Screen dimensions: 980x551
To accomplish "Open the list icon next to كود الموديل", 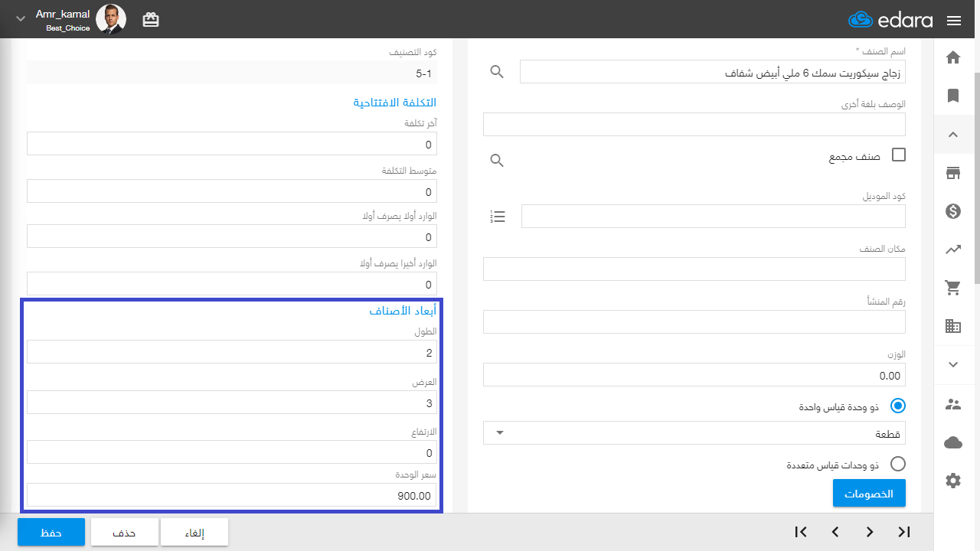I will [x=498, y=217].
